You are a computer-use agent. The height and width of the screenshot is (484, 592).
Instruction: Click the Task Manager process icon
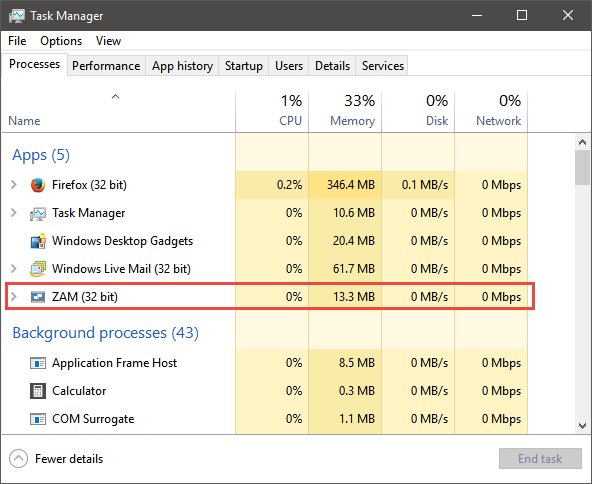pyautogui.click(x=38, y=213)
